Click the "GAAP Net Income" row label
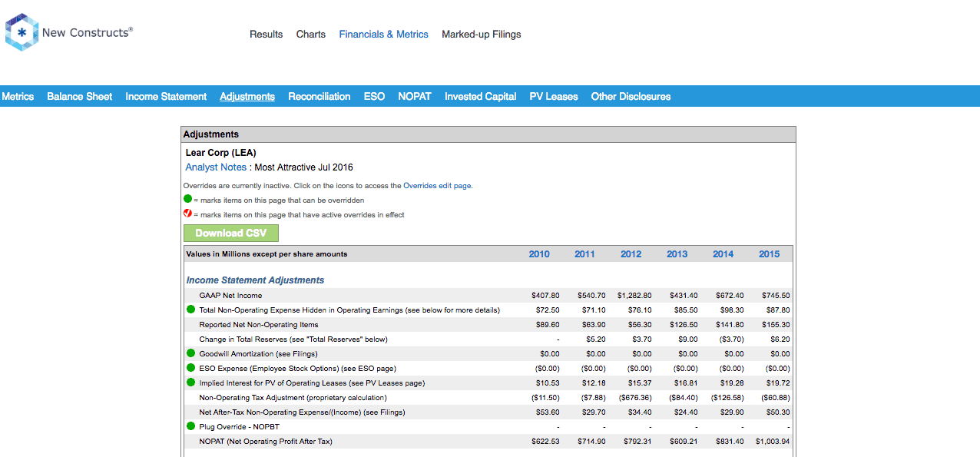 230,296
